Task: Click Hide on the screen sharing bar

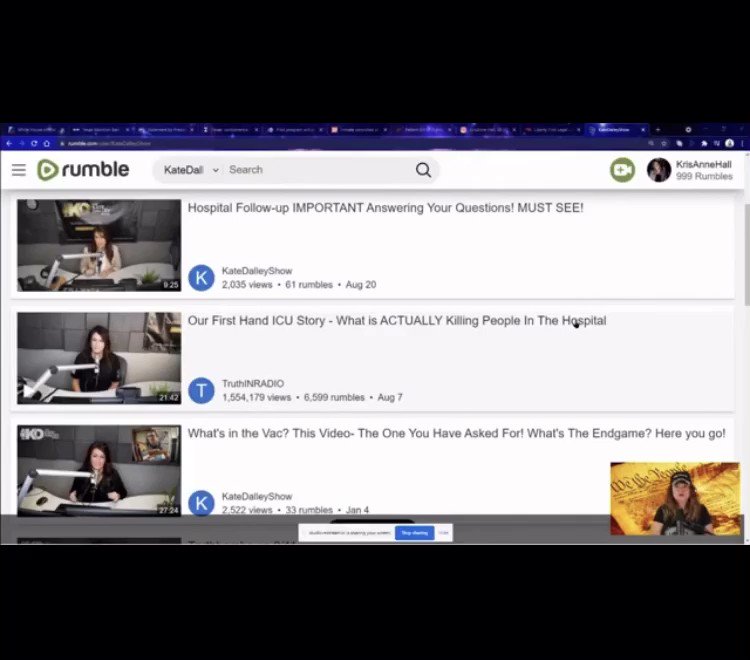Action: 443,533
